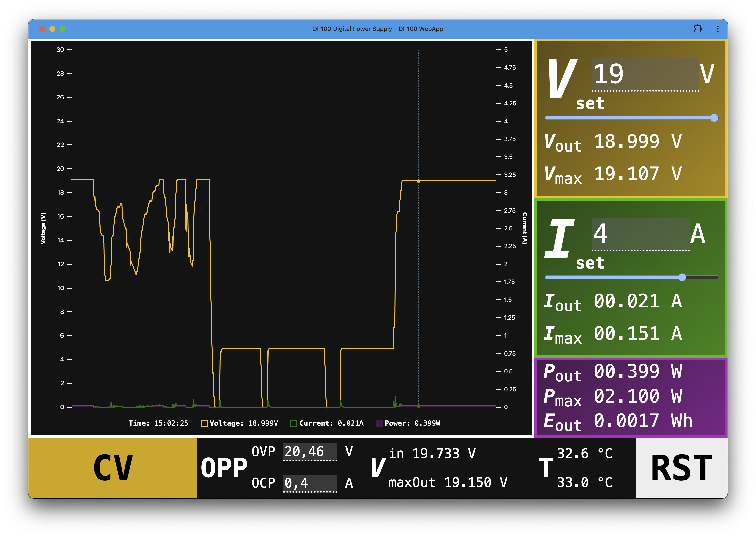Toggle the Power legend color box
The image size is (756, 536).
379,423
